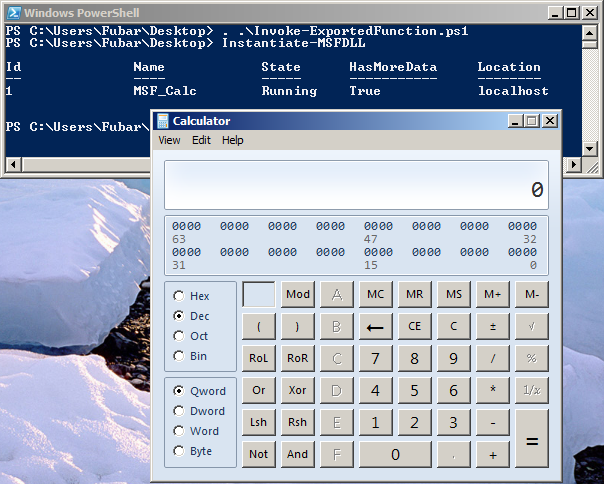Click the RoL rotate left button
This screenshot has width=604, height=484.
tap(258, 358)
